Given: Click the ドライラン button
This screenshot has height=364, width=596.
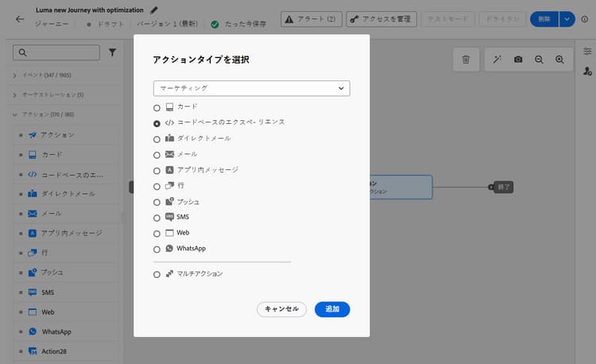Looking at the screenshot, I should 502,19.
